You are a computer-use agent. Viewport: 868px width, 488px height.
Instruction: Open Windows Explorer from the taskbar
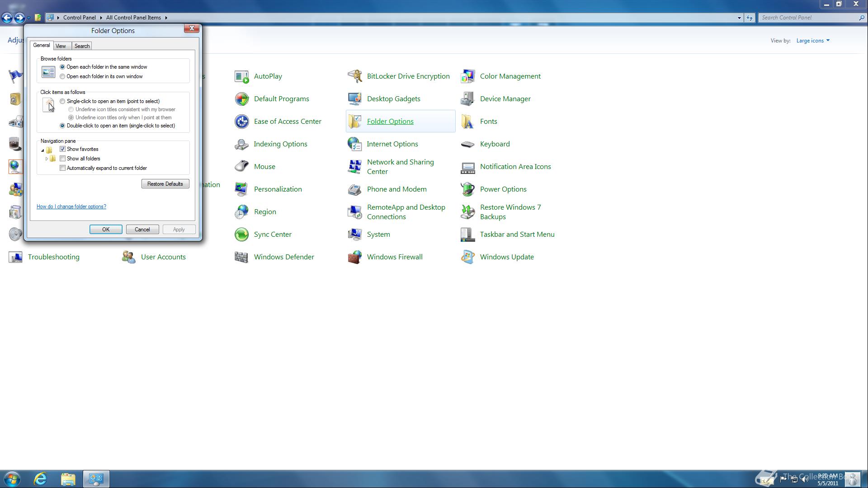coord(68,479)
